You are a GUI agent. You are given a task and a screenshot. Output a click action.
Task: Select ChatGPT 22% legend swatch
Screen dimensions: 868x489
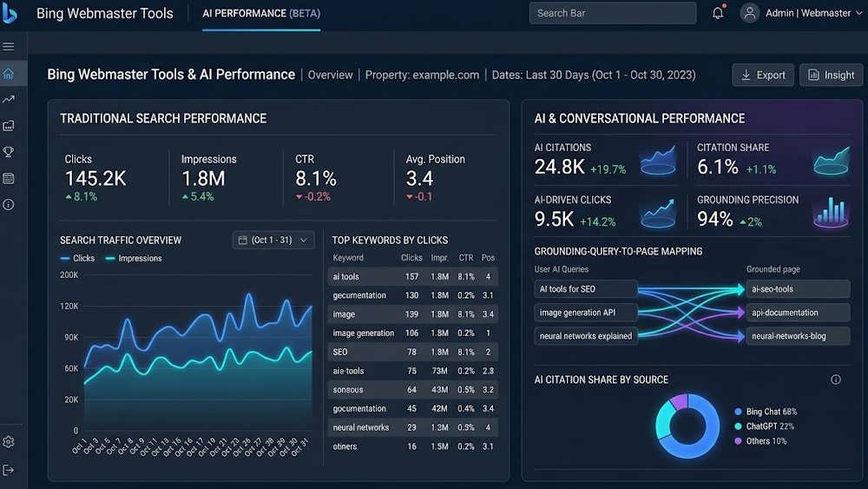pyautogui.click(x=738, y=426)
